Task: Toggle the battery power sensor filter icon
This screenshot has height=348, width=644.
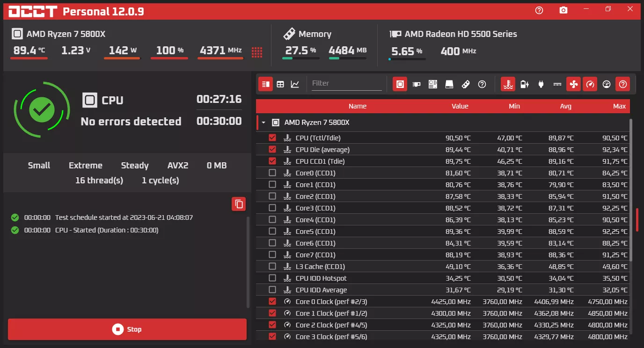Action: 525,84
